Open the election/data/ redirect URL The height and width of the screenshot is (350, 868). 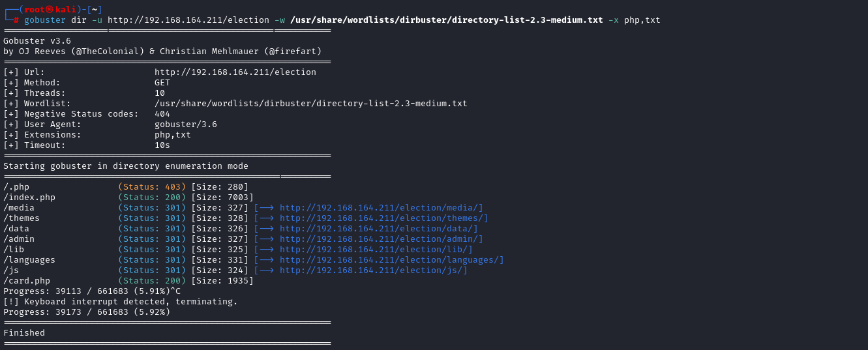(378, 229)
